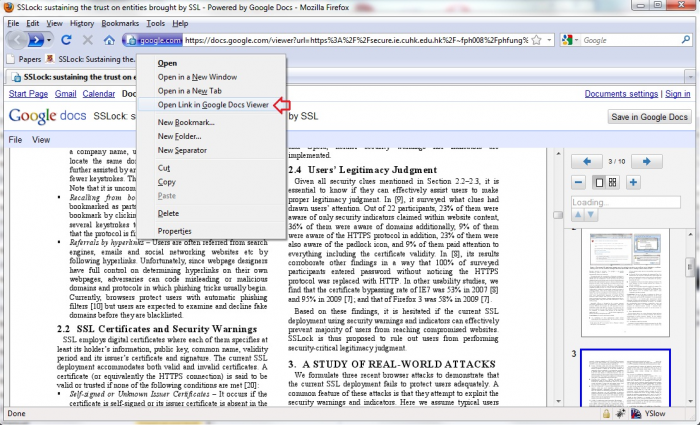Click the google.com site identity button
The image size is (700, 425).
tap(153, 40)
